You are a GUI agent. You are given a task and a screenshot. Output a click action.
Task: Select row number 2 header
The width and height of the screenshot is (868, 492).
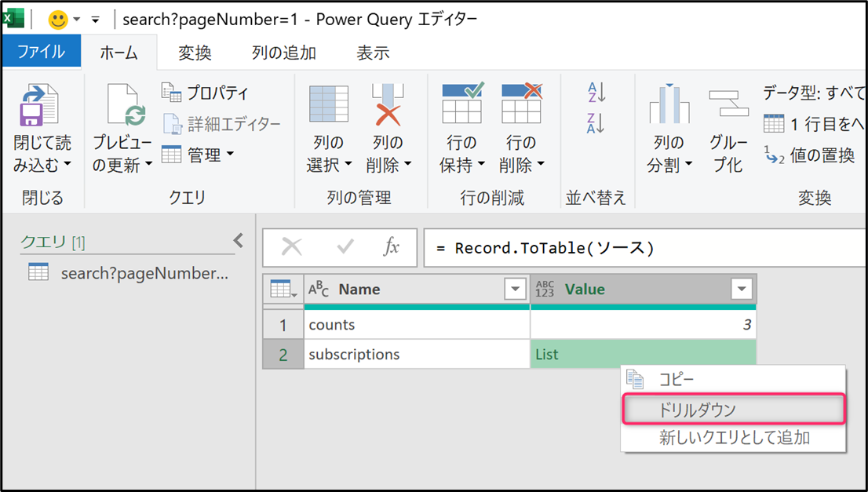pos(283,354)
